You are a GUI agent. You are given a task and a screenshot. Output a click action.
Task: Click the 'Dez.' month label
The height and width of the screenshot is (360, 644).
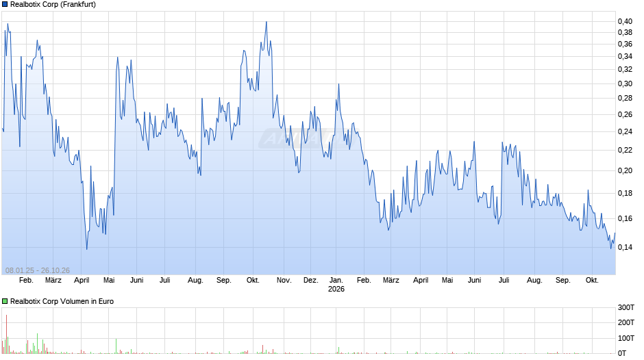[311, 281]
